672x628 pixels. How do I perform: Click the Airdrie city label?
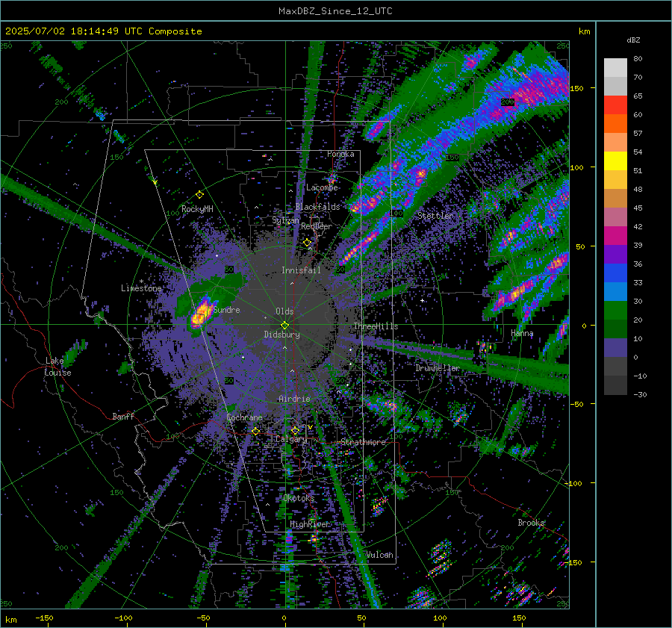(x=294, y=399)
